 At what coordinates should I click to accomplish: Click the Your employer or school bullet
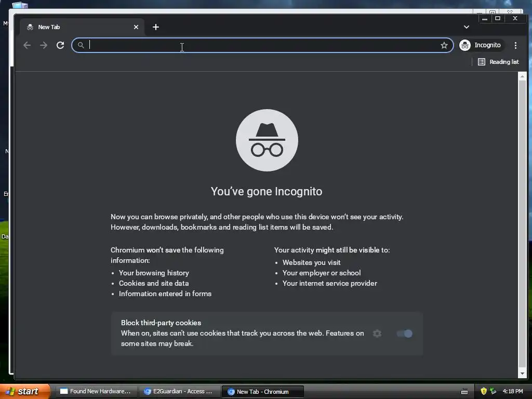pos(321,273)
